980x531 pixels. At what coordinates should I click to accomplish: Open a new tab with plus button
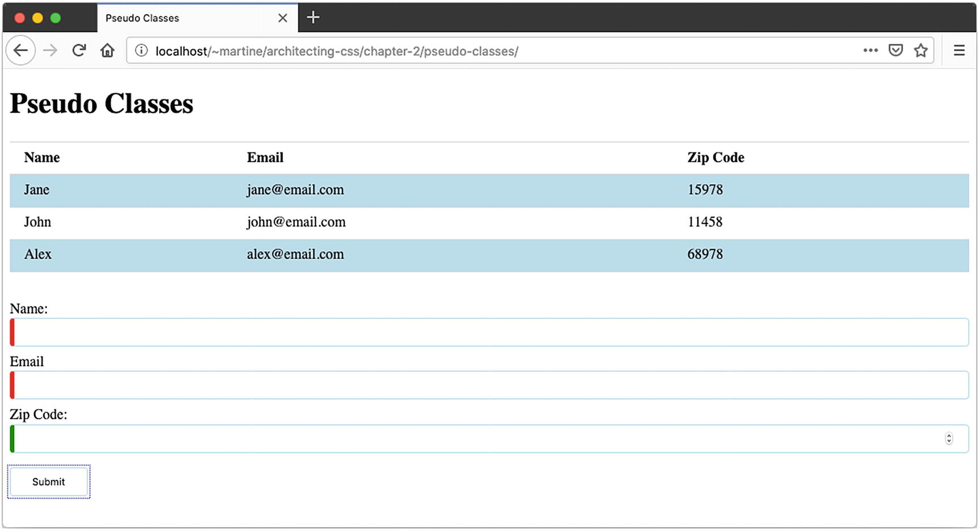point(313,18)
